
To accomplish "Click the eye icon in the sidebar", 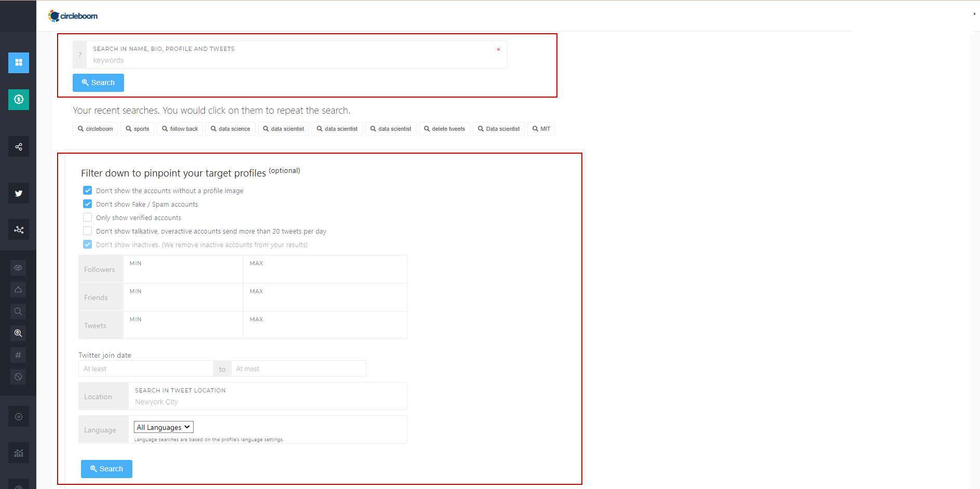I will click(18, 267).
